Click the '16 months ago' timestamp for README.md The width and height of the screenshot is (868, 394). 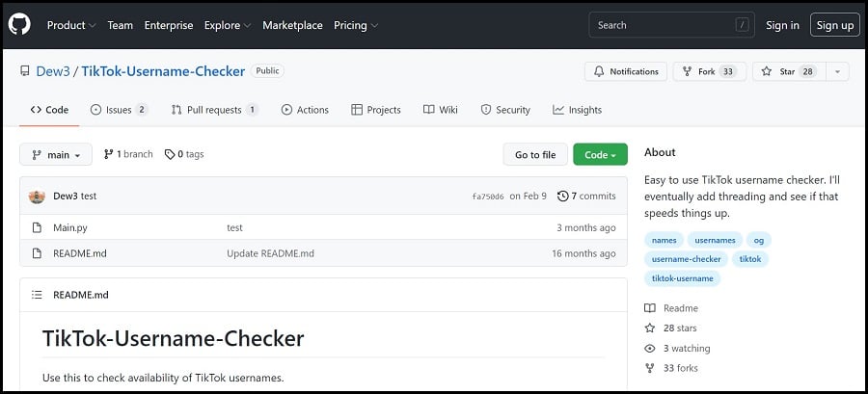point(583,253)
